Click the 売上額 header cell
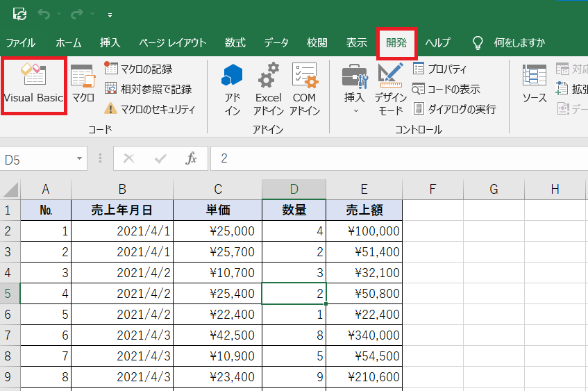Viewport: 588px width, 391px height. click(x=364, y=210)
